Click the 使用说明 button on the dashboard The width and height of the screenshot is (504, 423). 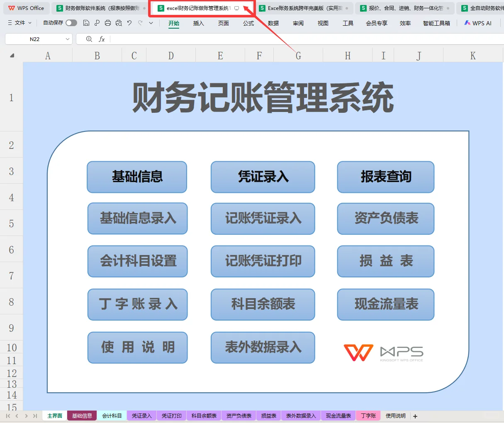click(137, 348)
